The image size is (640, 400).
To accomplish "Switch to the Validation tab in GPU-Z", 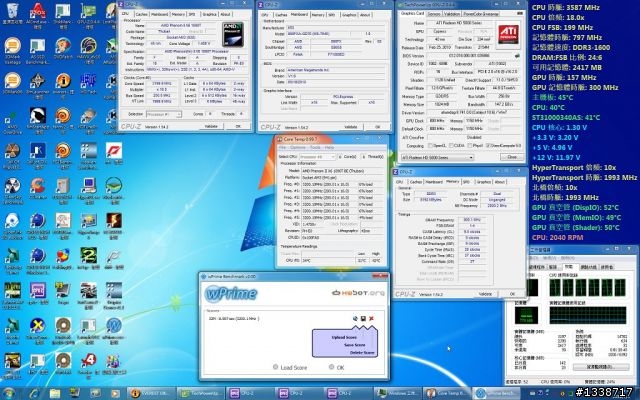I will point(452,14).
